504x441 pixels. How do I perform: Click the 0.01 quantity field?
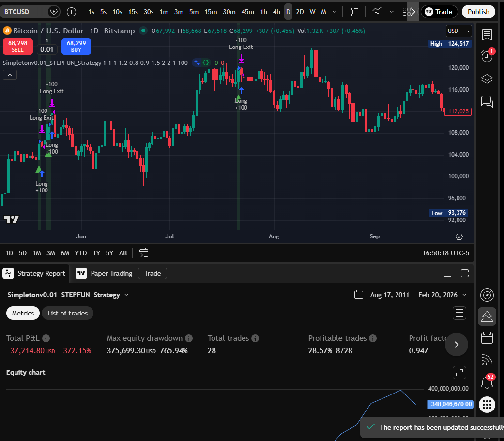(x=47, y=49)
